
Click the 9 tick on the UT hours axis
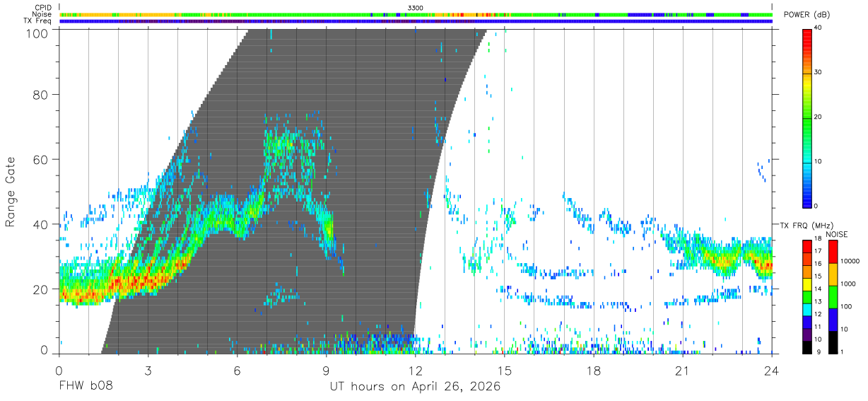[x=326, y=370]
